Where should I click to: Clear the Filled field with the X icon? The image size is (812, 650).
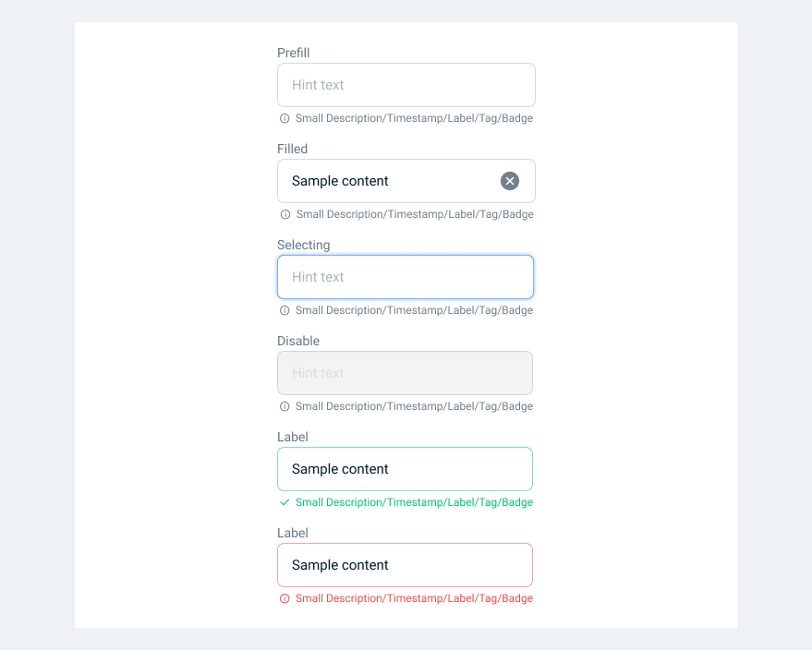tap(510, 181)
